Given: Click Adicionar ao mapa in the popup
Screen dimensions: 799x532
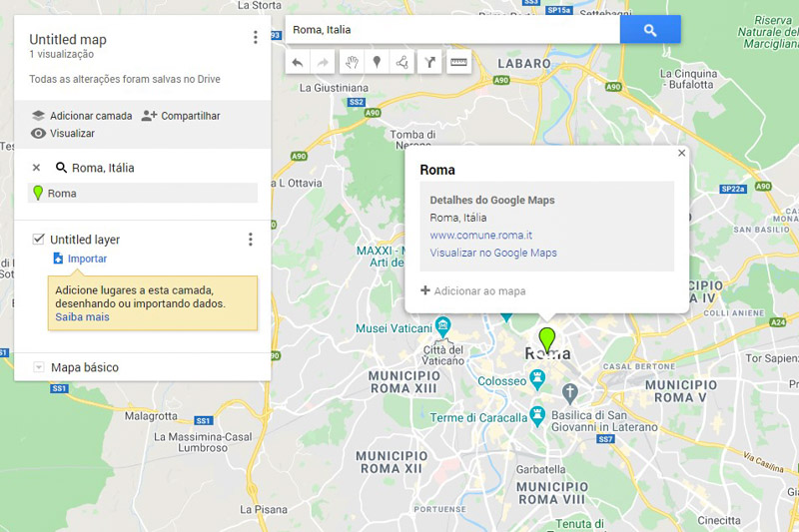Looking at the screenshot, I should click(472, 290).
